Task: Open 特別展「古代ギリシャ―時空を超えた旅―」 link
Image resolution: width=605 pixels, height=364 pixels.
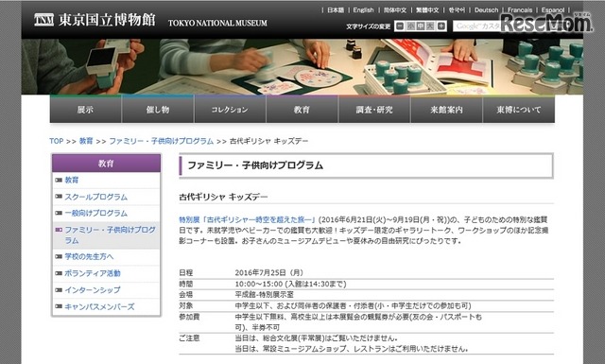Action: [x=248, y=219]
